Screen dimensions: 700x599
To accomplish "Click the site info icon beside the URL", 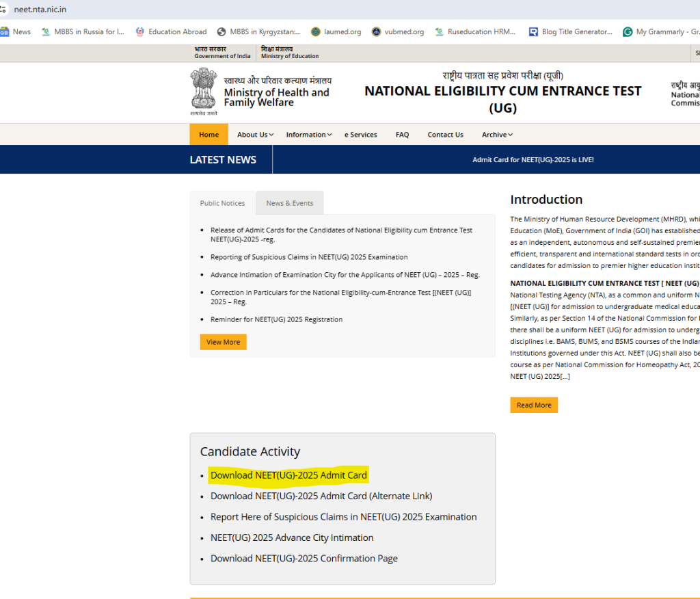I will pyautogui.click(x=3, y=10).
